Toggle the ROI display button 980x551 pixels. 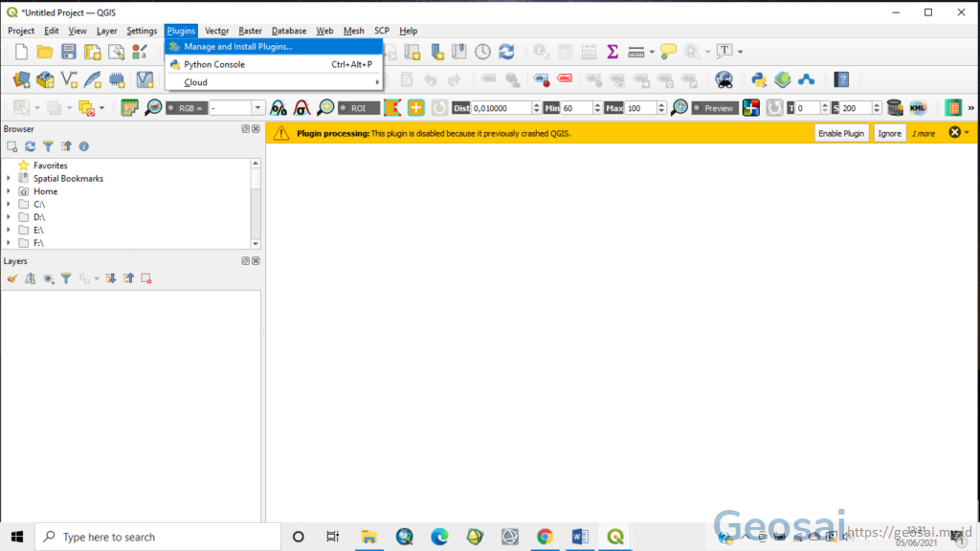click(358, 108)
